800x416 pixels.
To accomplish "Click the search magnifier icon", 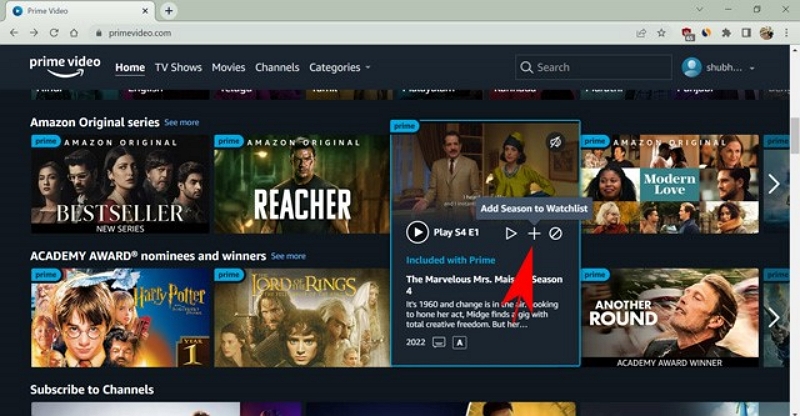I will [526, 67].
